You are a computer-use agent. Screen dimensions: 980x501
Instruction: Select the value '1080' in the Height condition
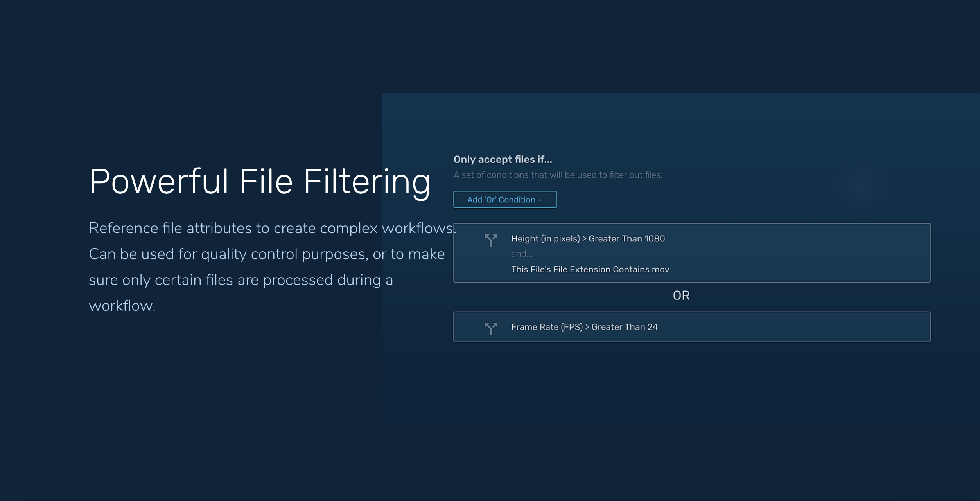click(x=656, y=238)
